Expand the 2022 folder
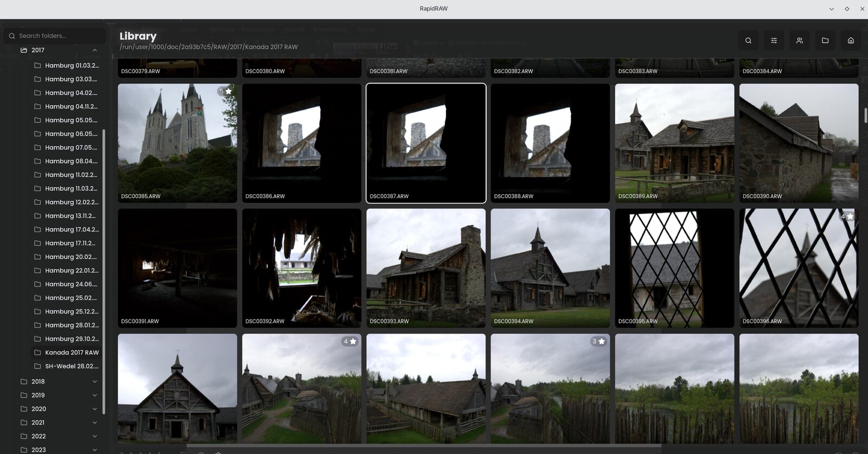868x454 pixels. (95, 437)
